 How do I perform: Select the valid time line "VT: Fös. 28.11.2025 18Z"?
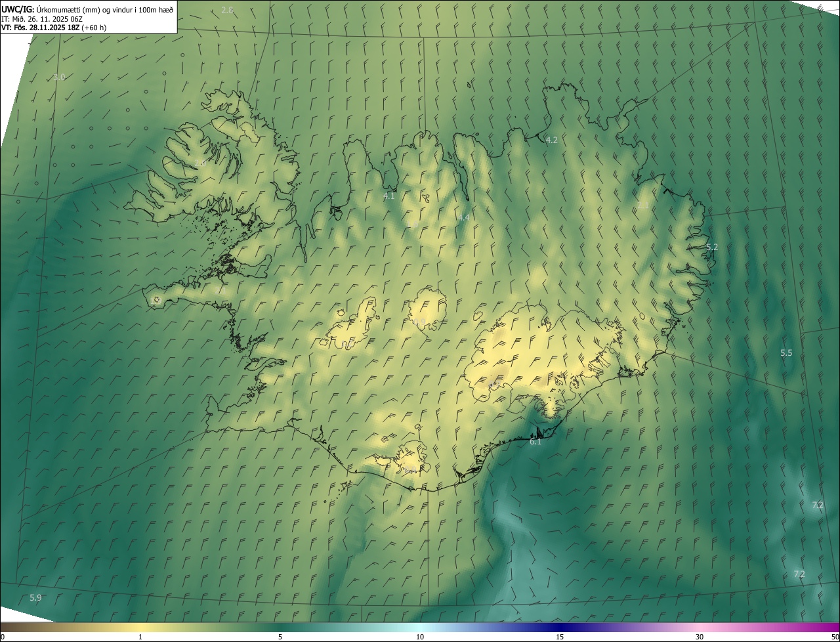coord(41,28)
